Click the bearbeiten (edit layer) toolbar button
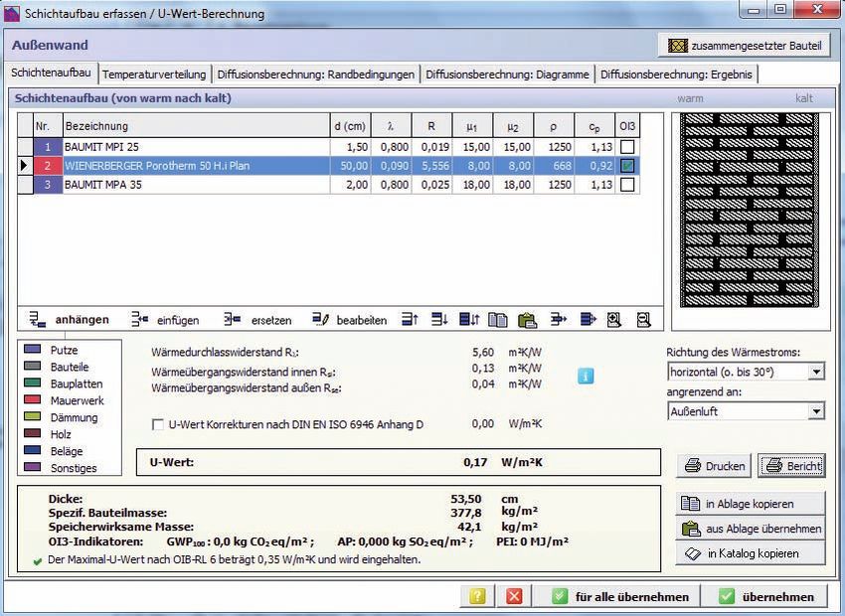This screenshot has width=845, height=616. [349, 320]
